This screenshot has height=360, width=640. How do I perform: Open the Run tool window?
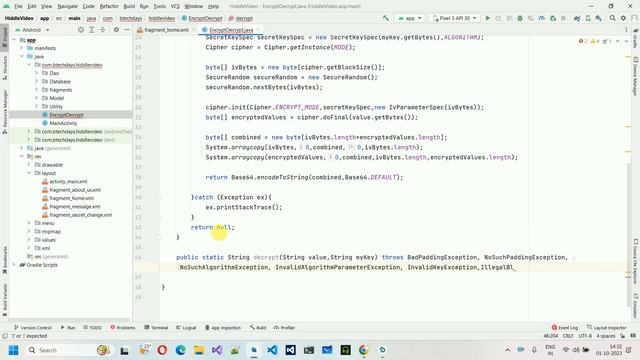(68, 327)
